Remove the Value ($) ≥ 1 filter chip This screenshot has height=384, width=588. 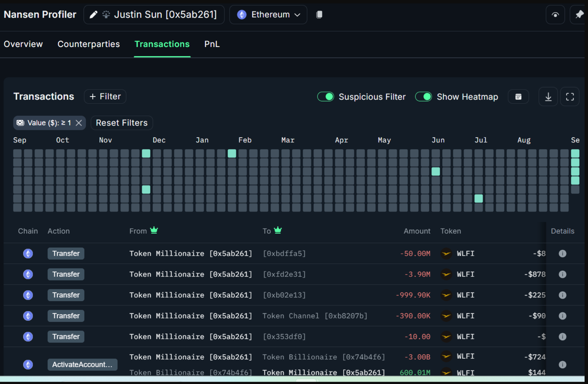pyautogui.click(x=79, y=123)
